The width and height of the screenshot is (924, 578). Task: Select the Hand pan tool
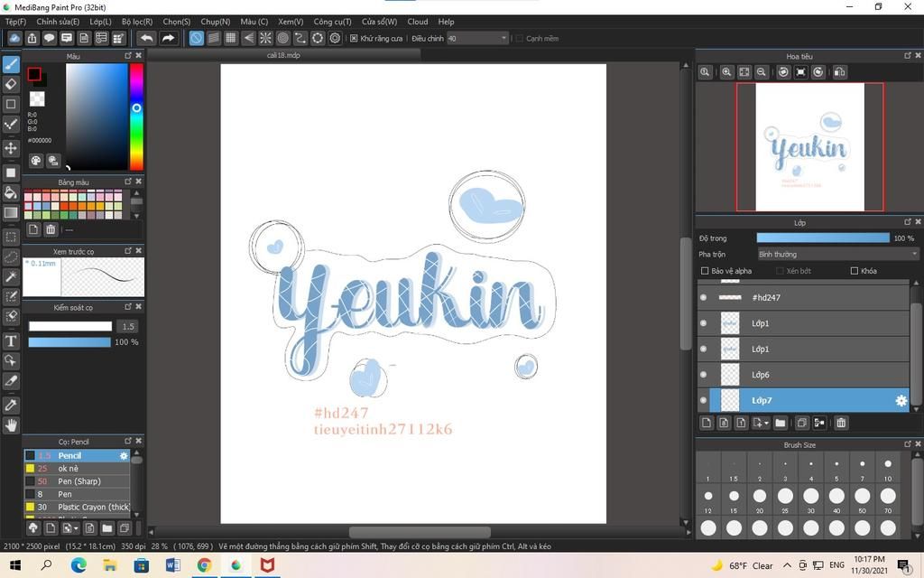pyautogui.click(x=11, y=425)
